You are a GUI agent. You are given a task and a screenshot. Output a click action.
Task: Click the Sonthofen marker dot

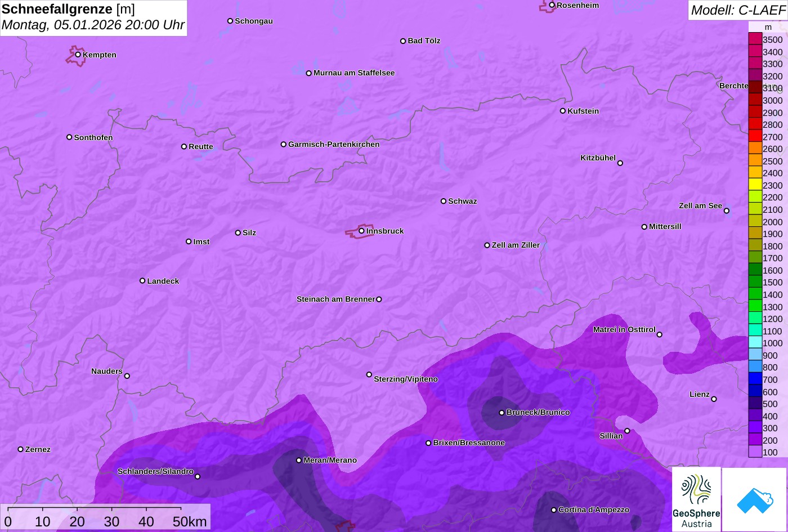69,137
